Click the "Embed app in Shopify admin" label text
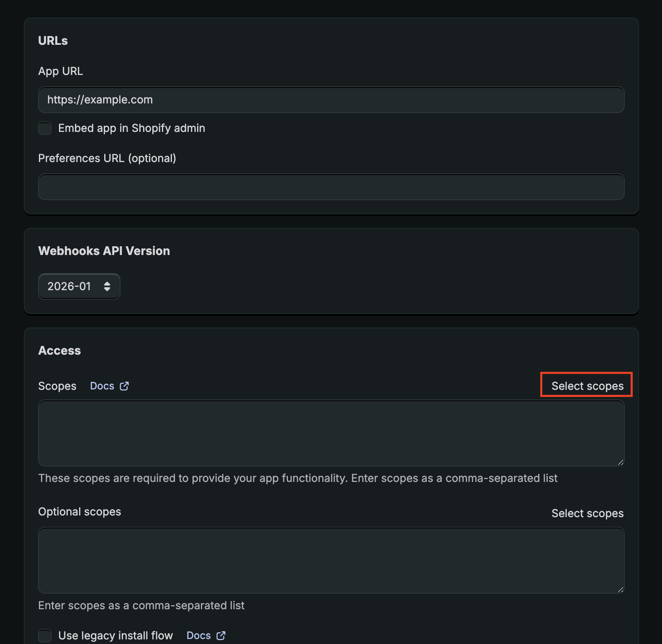The image size is (662, 644). [x=131, y=128]
